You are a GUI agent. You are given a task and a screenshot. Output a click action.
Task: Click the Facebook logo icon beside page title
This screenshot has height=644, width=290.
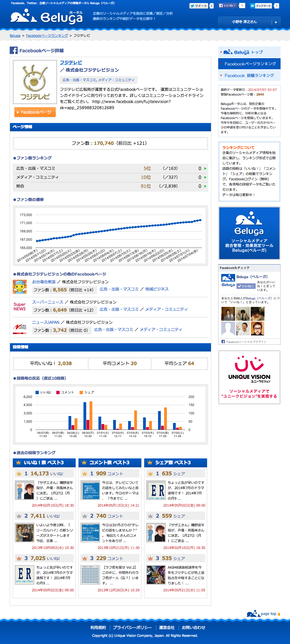click(x=14, y=50)
